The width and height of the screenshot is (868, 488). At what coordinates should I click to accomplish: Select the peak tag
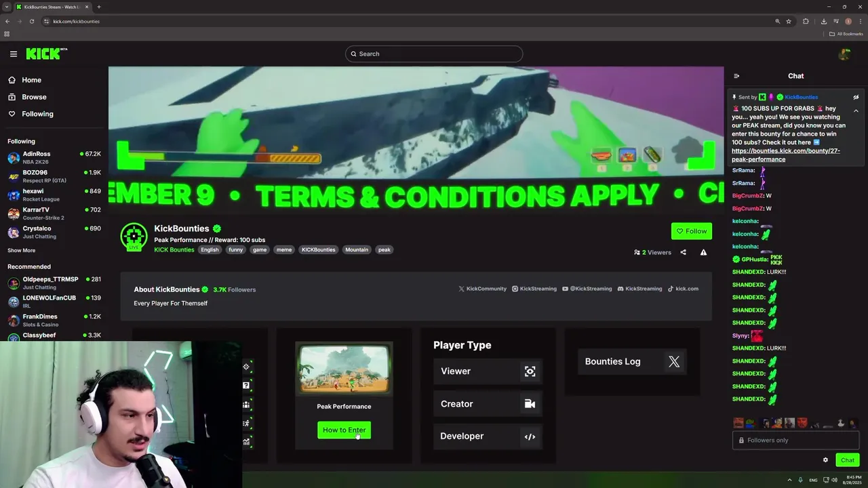384,249
